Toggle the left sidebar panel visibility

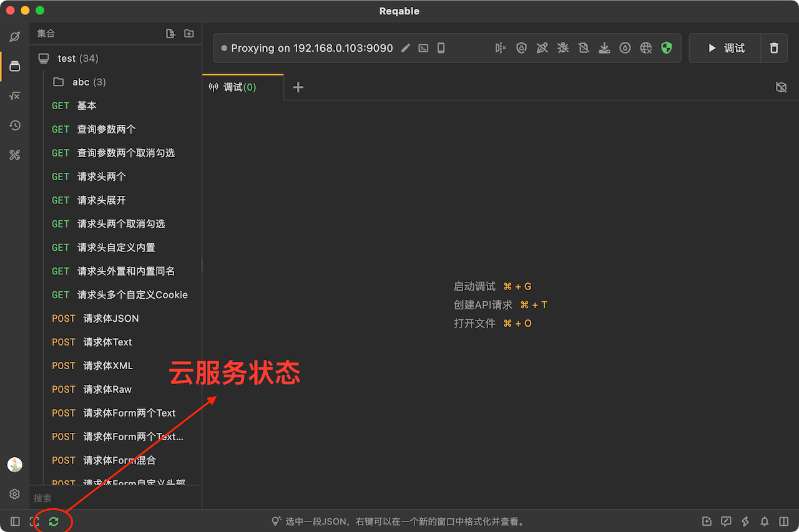pos(15,521)
